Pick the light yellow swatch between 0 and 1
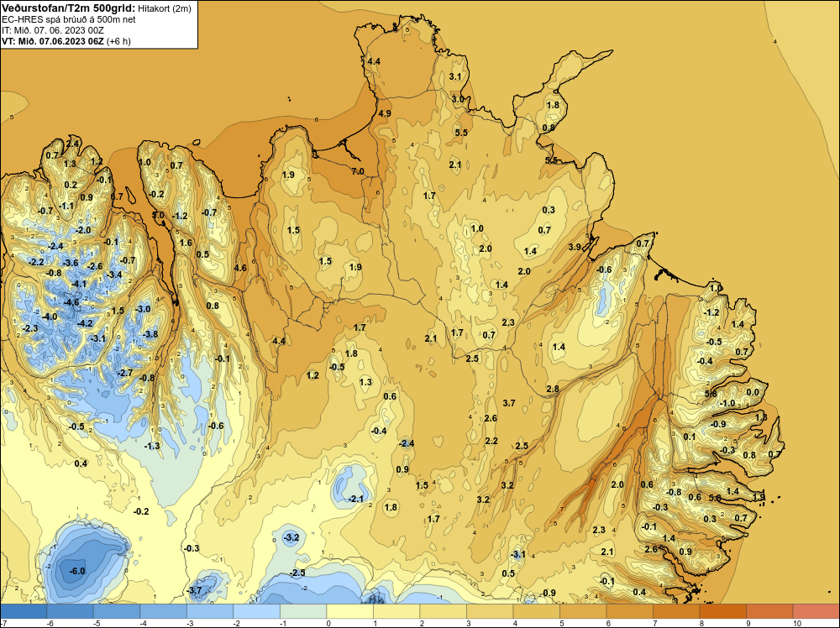The image size is (840, 628). [349, 611]
